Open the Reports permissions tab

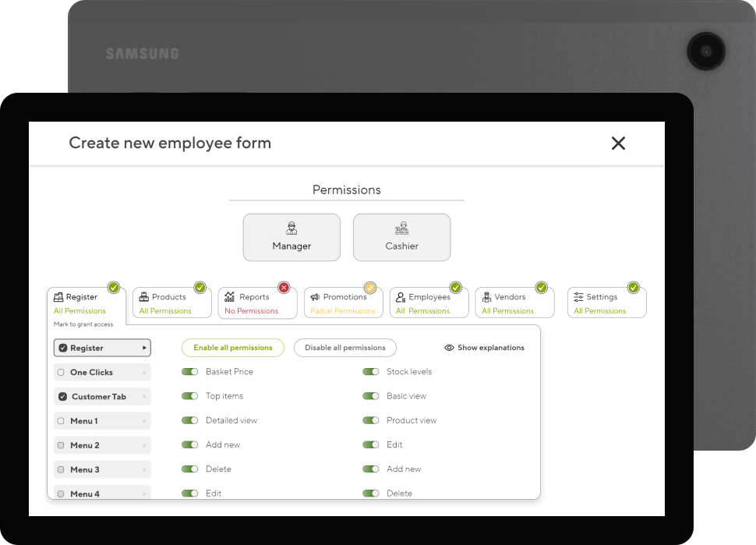click(x=257, y=303)
